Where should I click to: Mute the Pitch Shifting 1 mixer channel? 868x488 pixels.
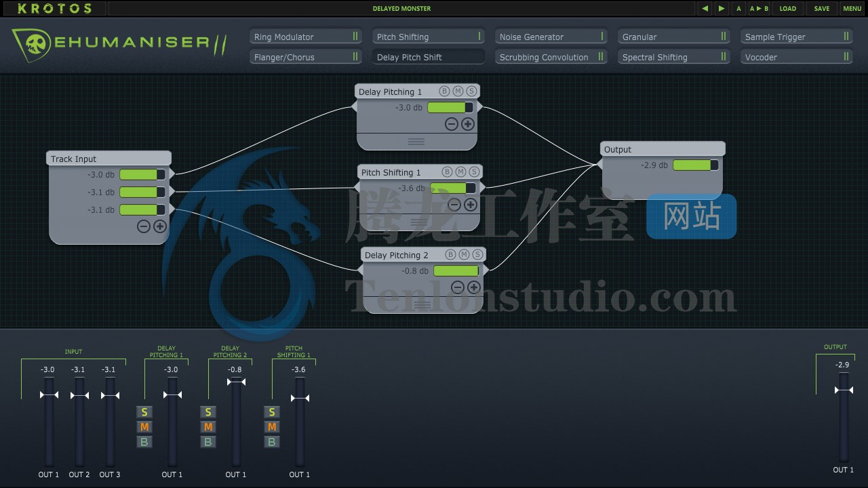272,427
